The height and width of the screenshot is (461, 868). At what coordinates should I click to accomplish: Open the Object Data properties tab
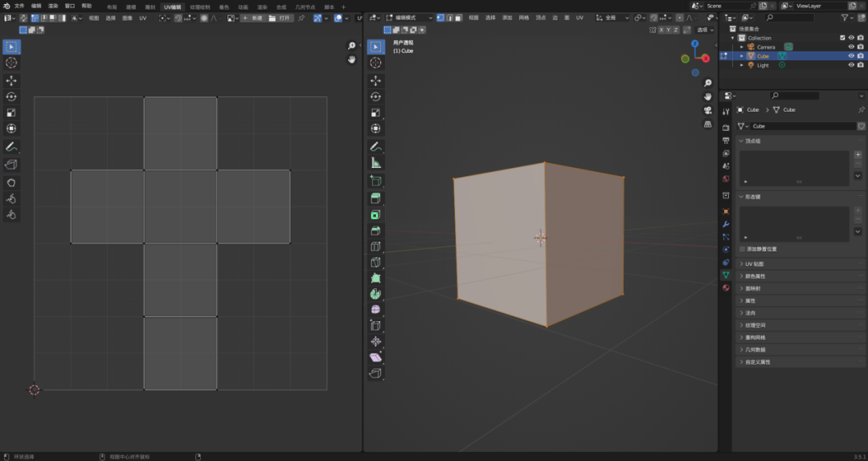pos(726,275)
